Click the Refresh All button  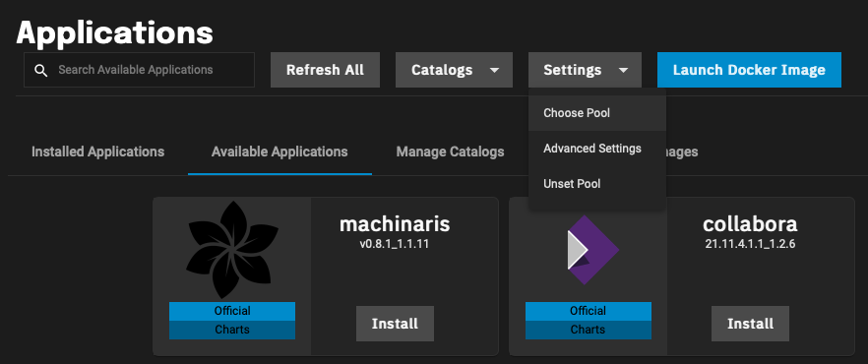[325, 70]
